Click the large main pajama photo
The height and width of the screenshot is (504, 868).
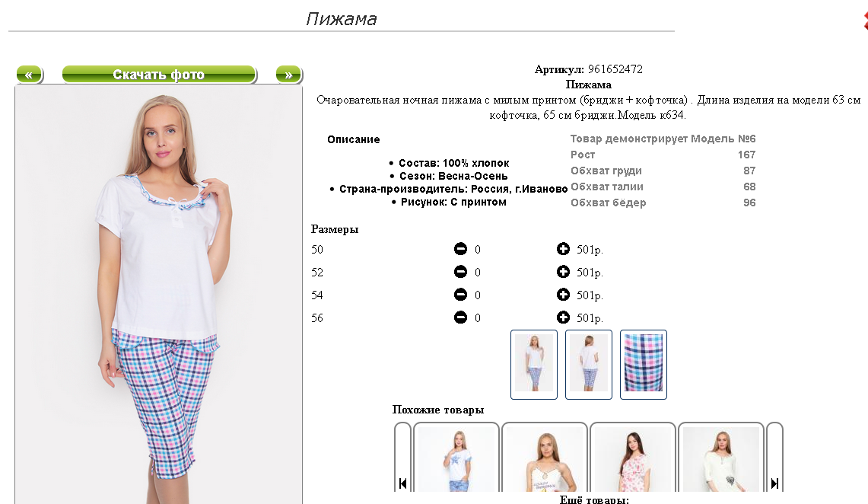click(x=159, y=295)
